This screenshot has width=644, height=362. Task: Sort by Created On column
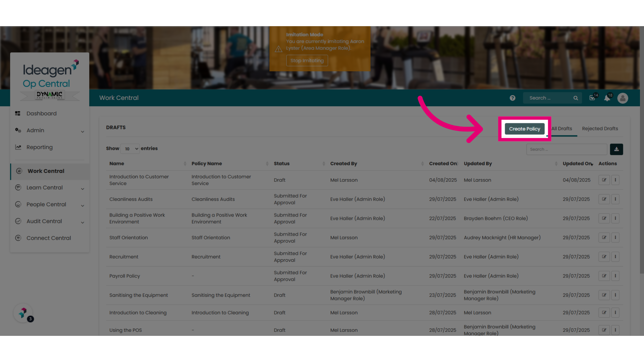point(443,164)
